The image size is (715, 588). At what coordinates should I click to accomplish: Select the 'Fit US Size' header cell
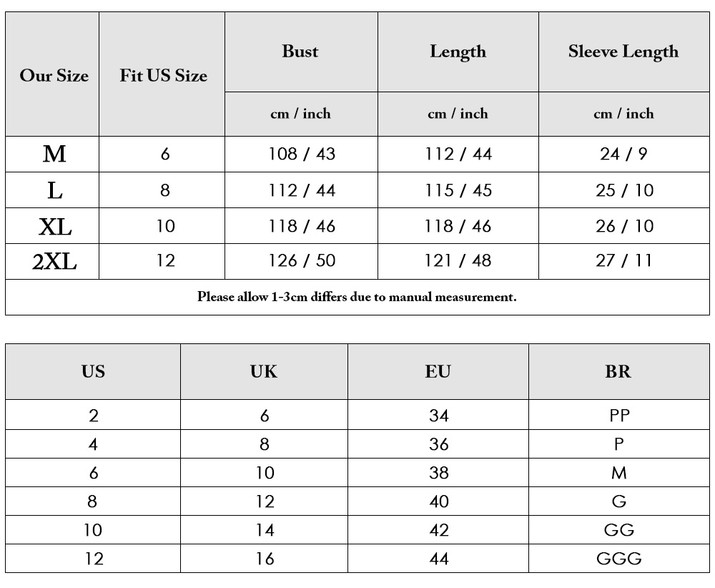pos(163,75)
